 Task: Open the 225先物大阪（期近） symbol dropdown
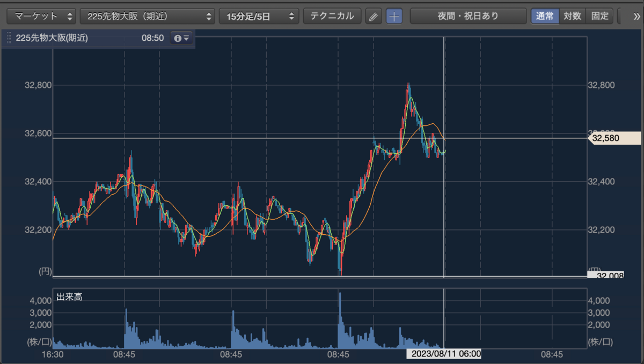click(147, 16)
